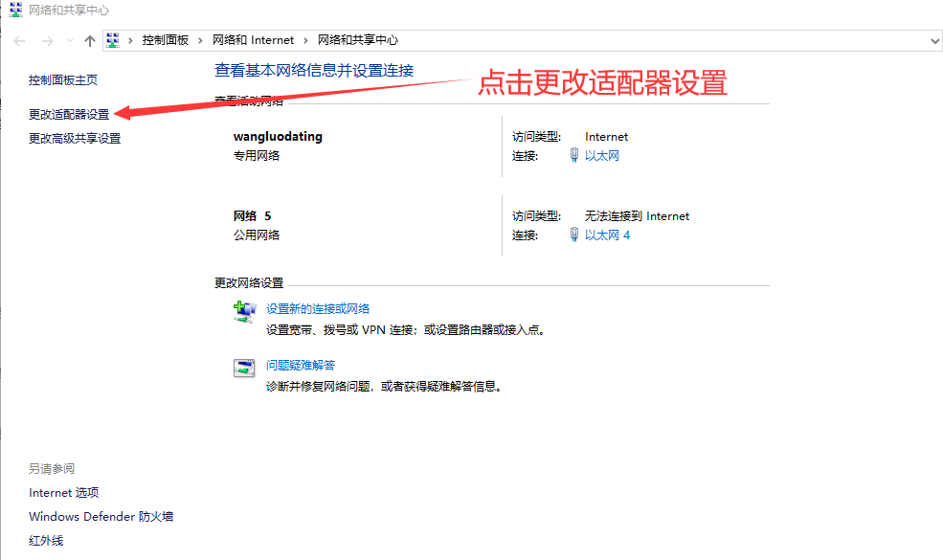
Task: Click the back arrow navigation button
Action: click(20, 40)
